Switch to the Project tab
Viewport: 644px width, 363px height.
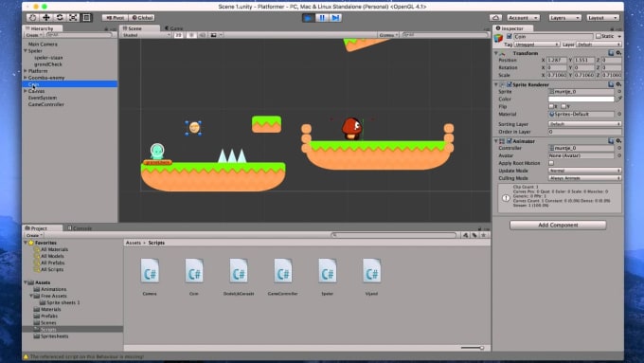[x=39, y=228]
